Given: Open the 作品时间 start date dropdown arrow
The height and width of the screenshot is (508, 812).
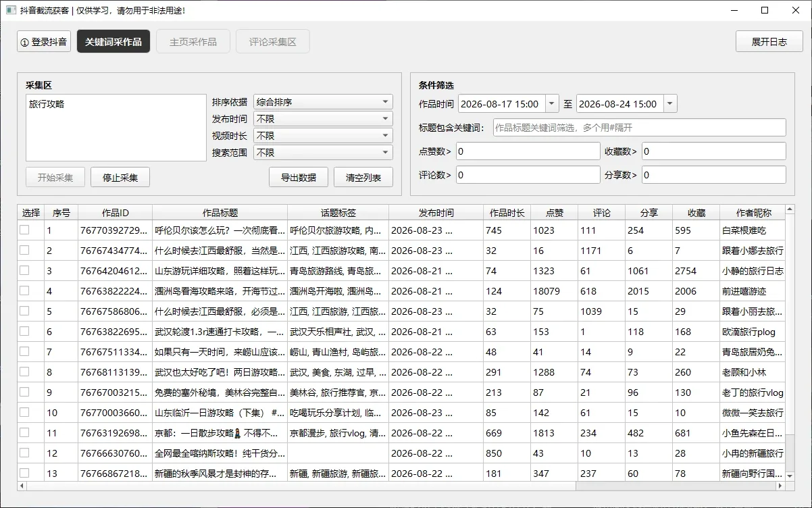Looking at the screenshot, I should tap(552, 104).
